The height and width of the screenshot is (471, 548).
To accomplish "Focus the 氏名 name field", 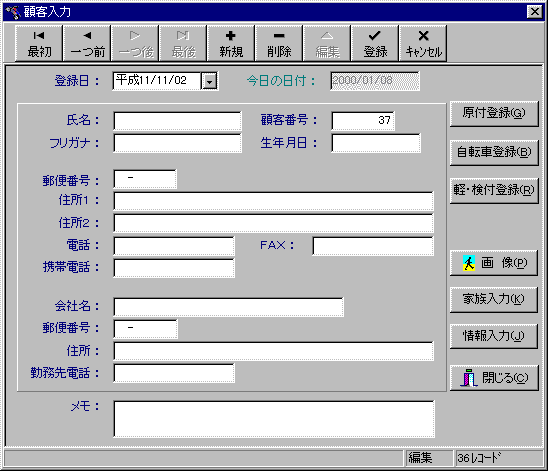I will [x=178, y=121].
